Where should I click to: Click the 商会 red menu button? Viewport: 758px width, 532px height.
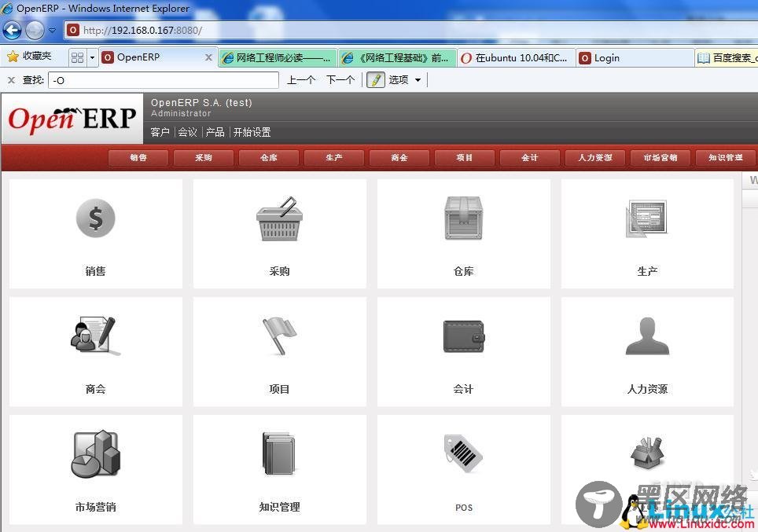point(399,157)
